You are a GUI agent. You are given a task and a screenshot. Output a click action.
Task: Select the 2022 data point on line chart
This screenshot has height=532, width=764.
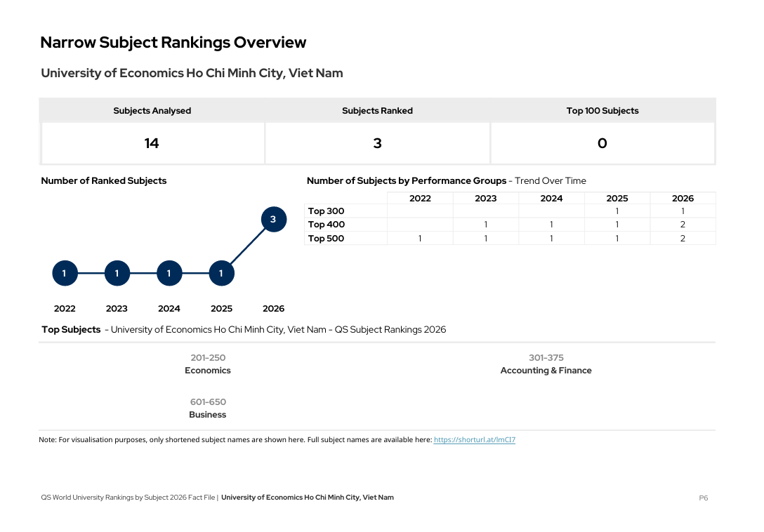65,273
